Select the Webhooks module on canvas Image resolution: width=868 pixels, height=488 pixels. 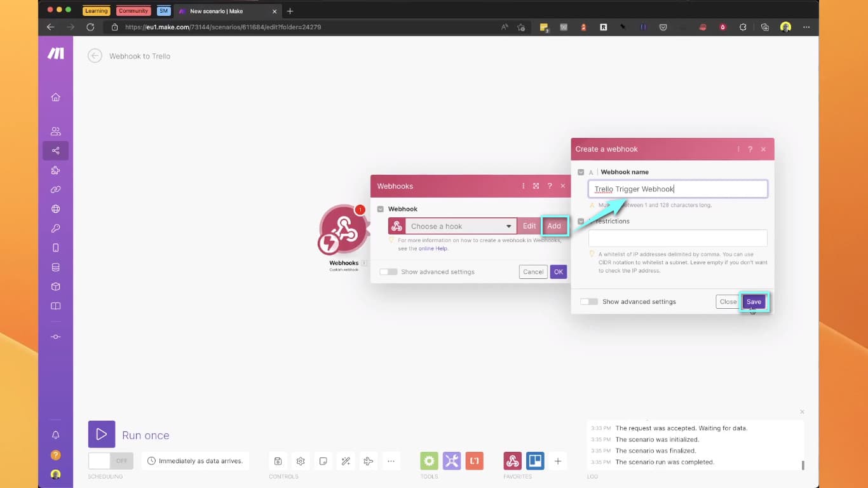343,230
